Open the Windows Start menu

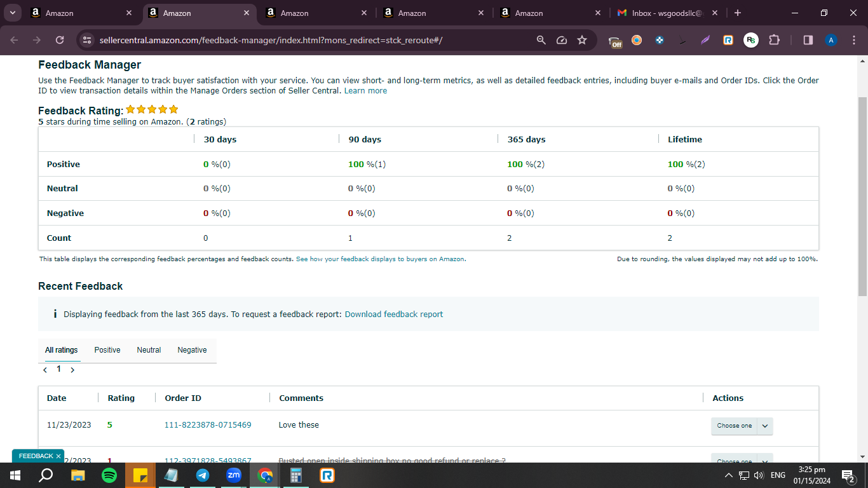pyautogui.click(x=15, y=475)
